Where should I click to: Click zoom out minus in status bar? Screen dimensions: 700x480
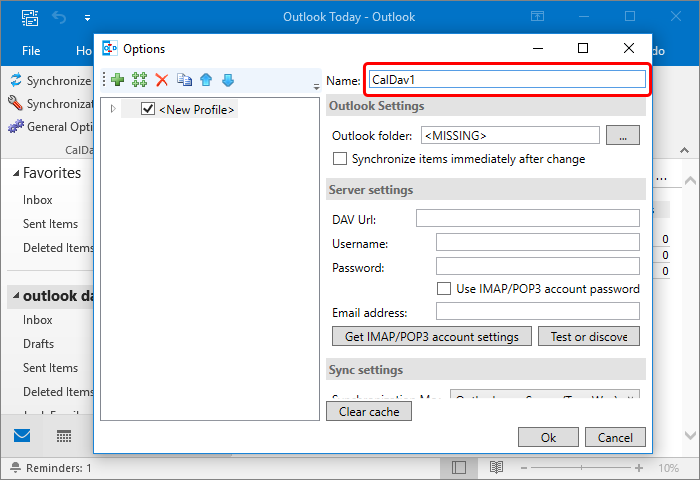tap(524, 468)
